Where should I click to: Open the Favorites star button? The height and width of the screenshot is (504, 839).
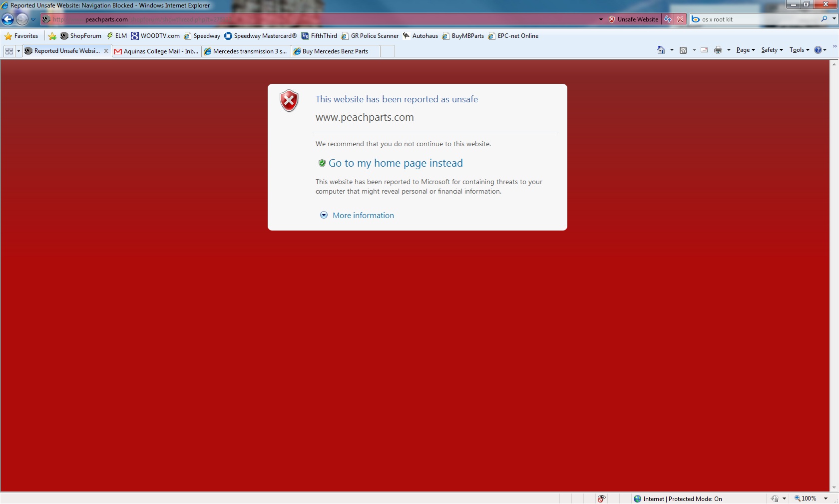tap(21, 36)
